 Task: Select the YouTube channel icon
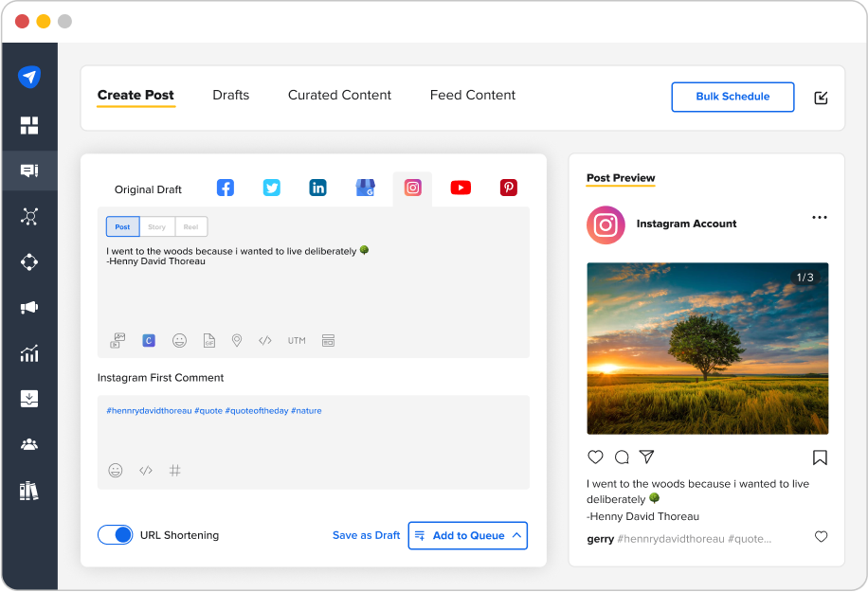tap(461, 188)
